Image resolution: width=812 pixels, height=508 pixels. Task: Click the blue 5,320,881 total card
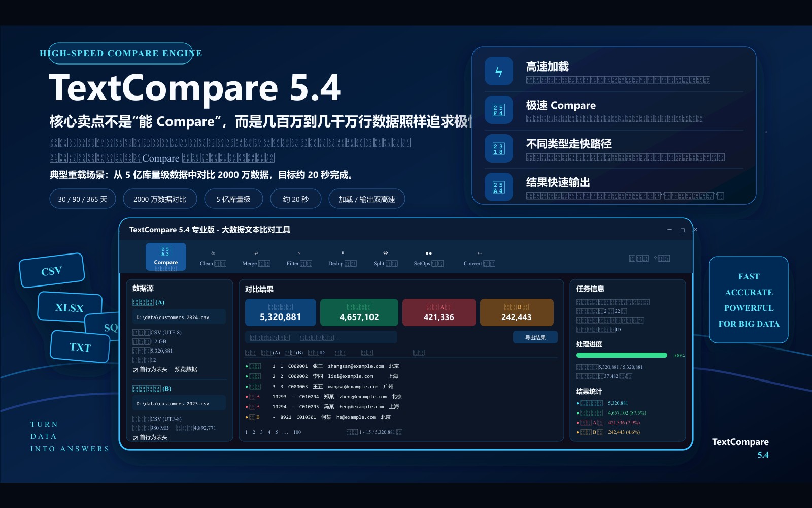281,312
